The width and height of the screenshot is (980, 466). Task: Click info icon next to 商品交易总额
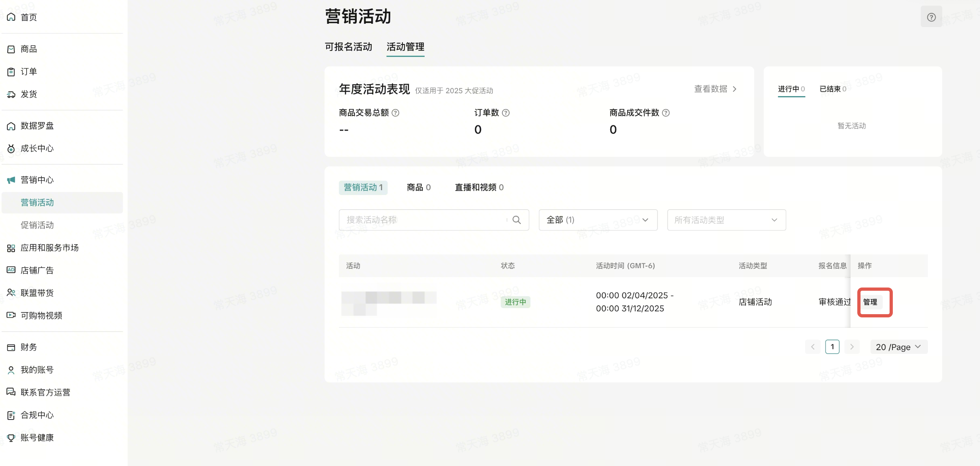(x=396, y=113)
